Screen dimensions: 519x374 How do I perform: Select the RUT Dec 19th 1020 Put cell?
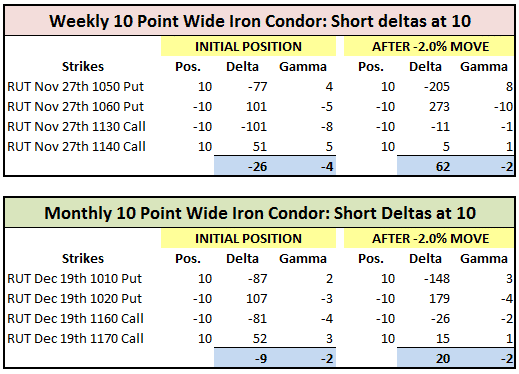[x=75, y=299]
